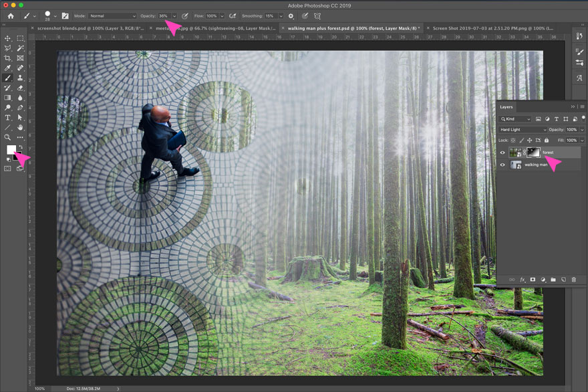
Task: Select the Clone Stamp tool
Action: [21, 79]
